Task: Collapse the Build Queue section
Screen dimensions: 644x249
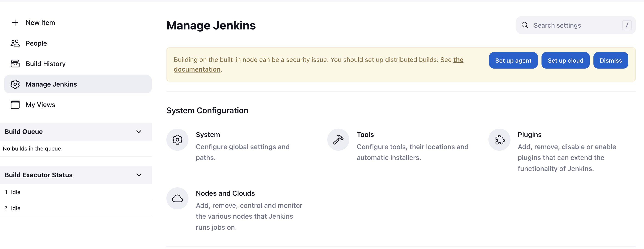Action: tap(139, 131)
